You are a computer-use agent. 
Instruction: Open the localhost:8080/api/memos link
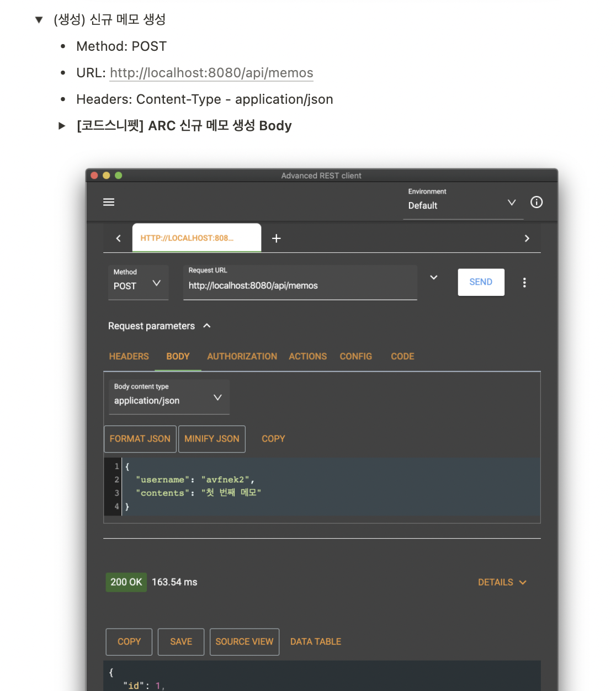(x=211, y=73)
